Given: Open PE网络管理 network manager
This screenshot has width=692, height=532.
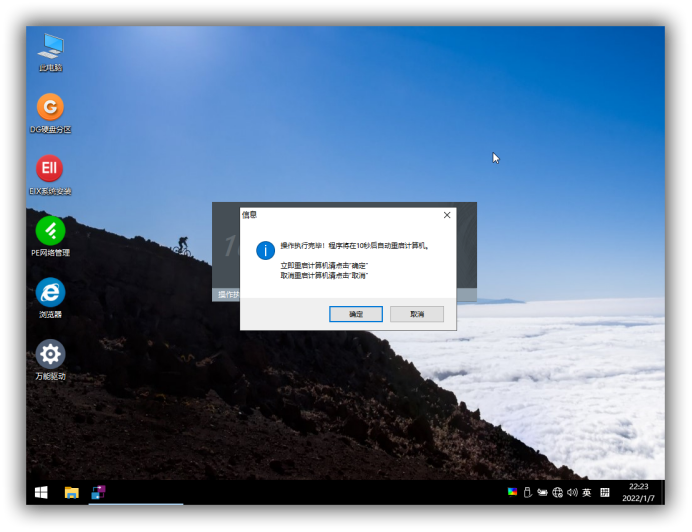Looking at the screenshot, I should (x=50, y=231).
